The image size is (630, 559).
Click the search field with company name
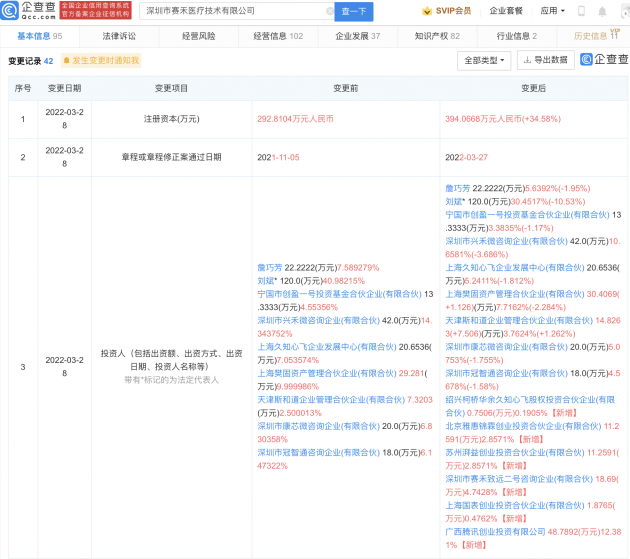click(x=237, y=11)
